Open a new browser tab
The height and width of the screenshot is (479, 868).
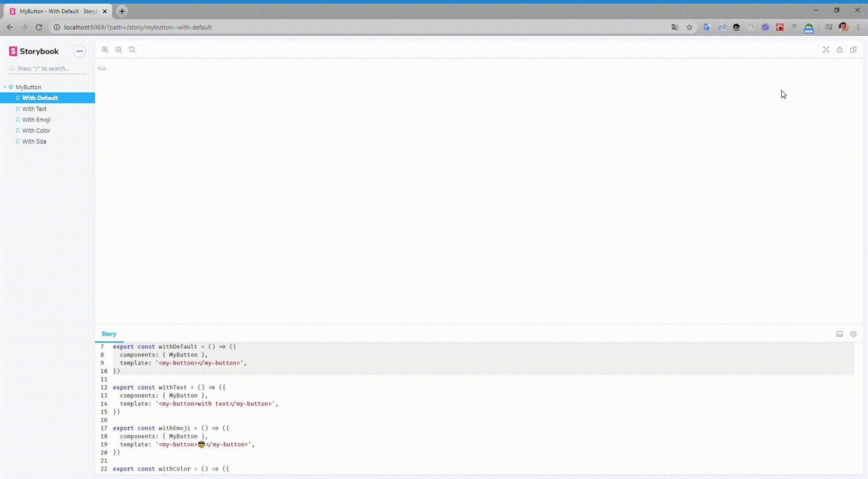122,11
